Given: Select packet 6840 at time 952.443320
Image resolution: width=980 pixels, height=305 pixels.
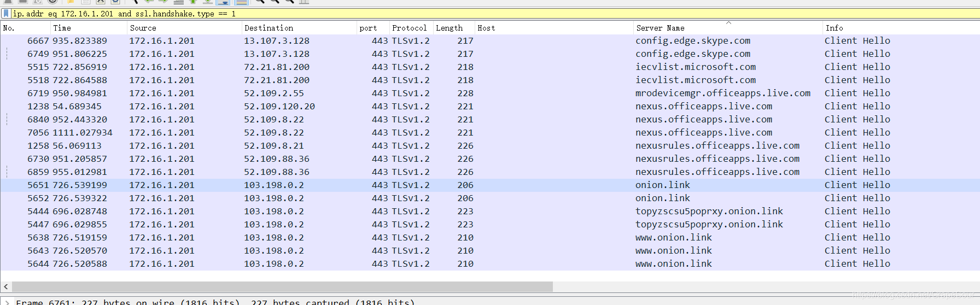Looking at the screenshot, I should click(x=490, y=119).
